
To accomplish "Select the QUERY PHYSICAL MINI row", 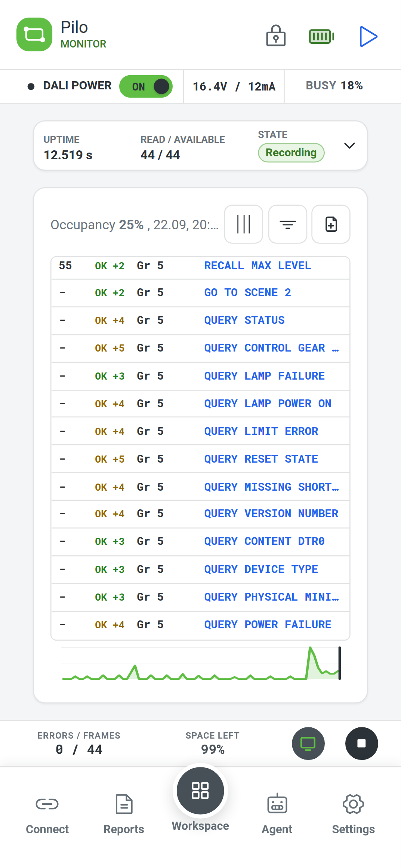I will 200,597.
